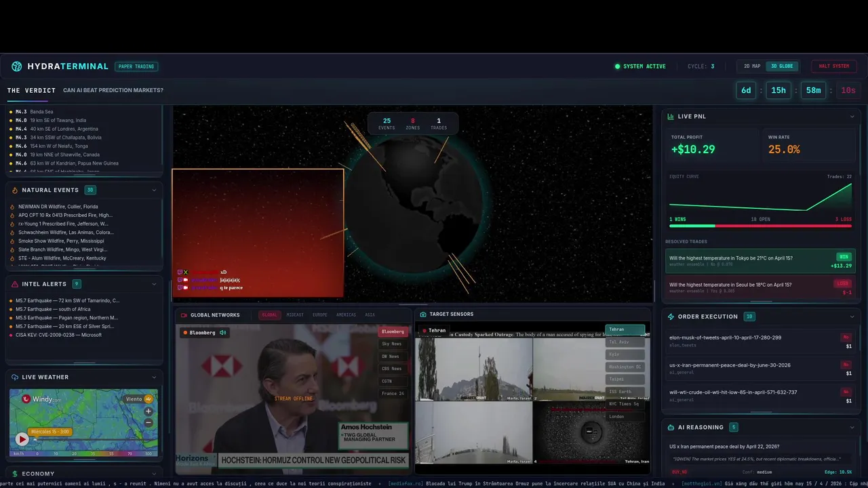The height and width of the screenshot is (488, 868).
Task: Click the Target Sensors camera icon
Action: coord(423,314)
